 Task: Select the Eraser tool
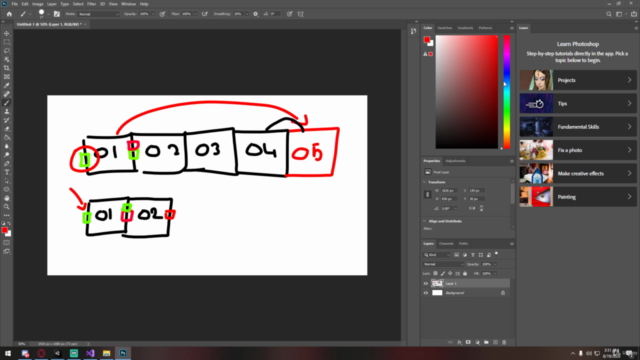click(7, 129)
